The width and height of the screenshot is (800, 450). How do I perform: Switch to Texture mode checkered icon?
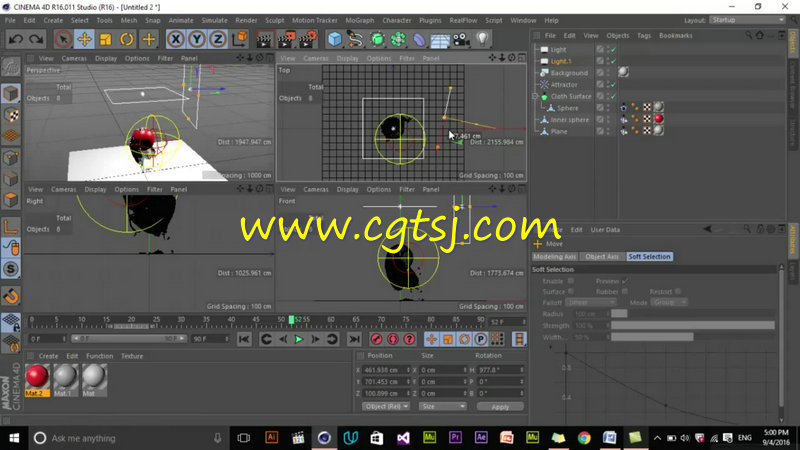point(11,115)
